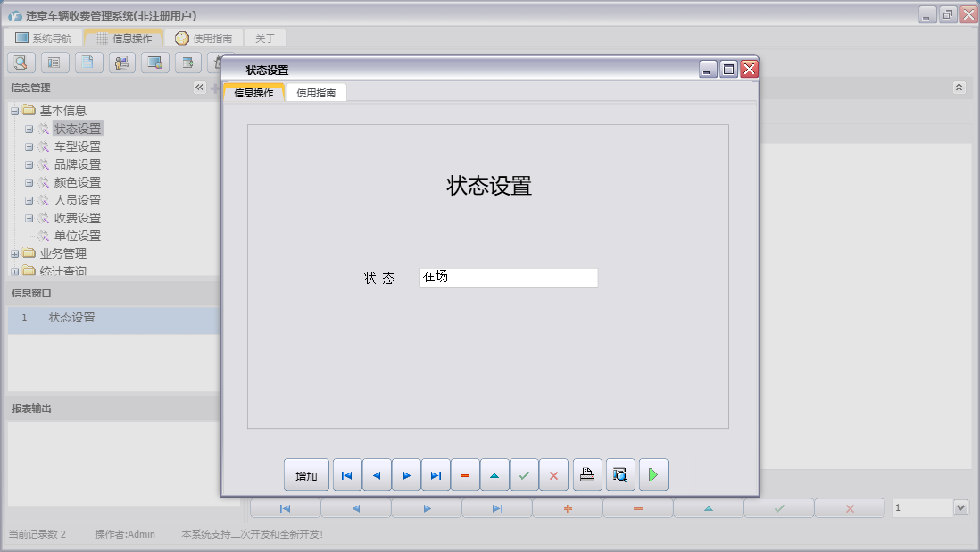Expand the 统计查询 tree node
This screenshot has height=552, width=980.
(13, 271)
